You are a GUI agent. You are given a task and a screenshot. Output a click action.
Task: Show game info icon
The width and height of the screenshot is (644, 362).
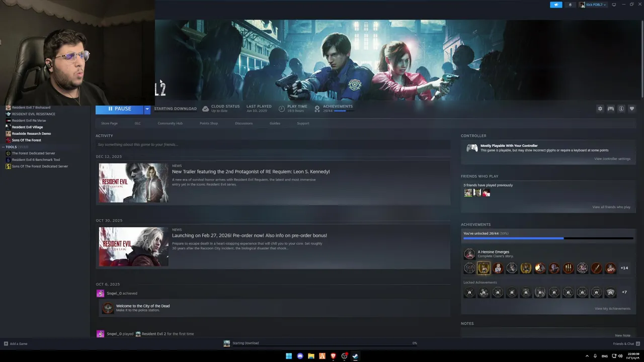(x=621, y=109)
